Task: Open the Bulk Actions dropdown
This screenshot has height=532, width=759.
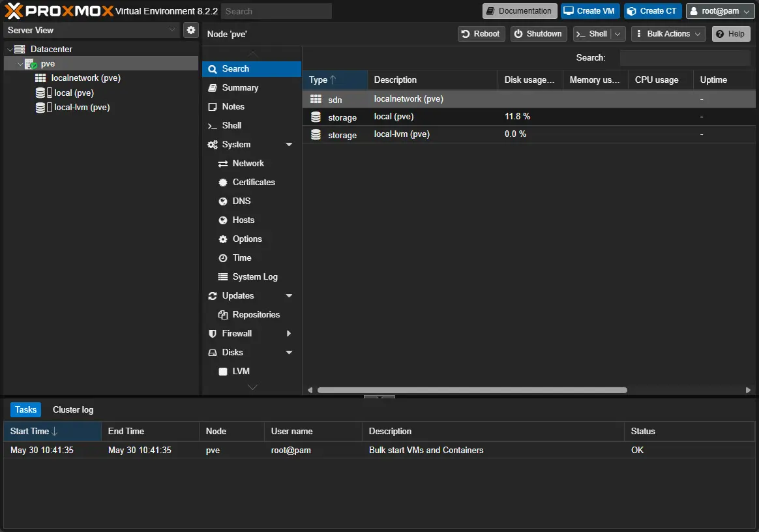Action: click(668, 34)
